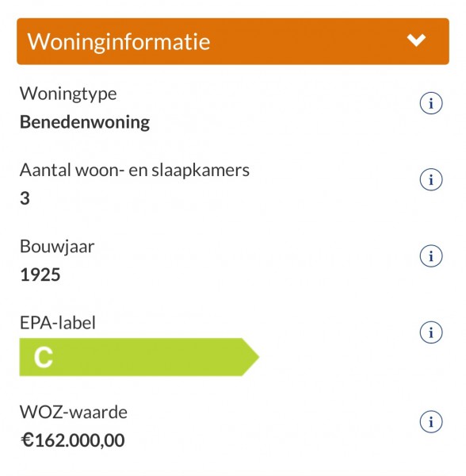Click the arrow tip of the green EPA bar
The height and width of the screenshot is (476, 466).
251,357
